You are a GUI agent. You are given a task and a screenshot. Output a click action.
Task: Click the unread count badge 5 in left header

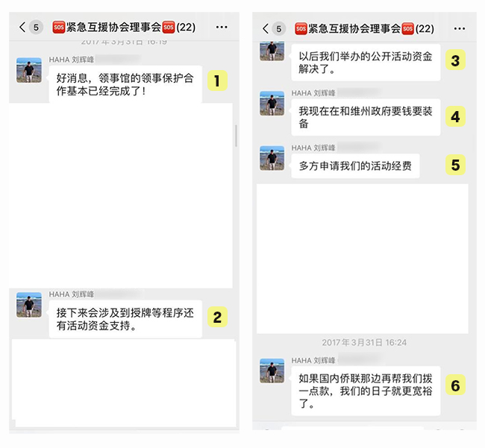pyautogui.click(x=36, y=28)
